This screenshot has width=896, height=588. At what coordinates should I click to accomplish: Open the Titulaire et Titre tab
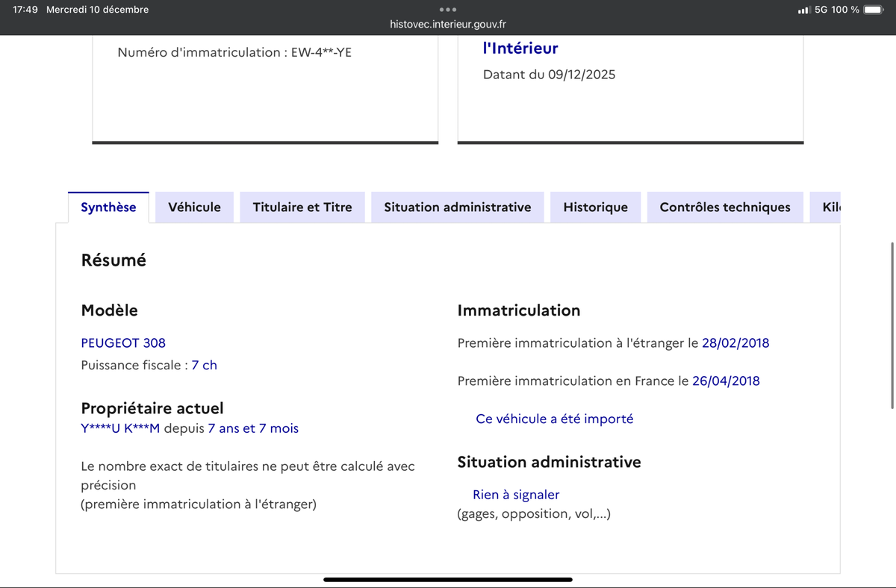coord(302,207)
